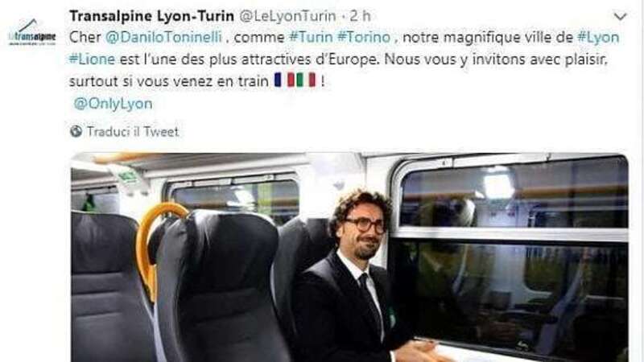The width and height of the screenshot is (644, 362).
Task: Open the #Turin hashtag
Action: pos(311,37)
